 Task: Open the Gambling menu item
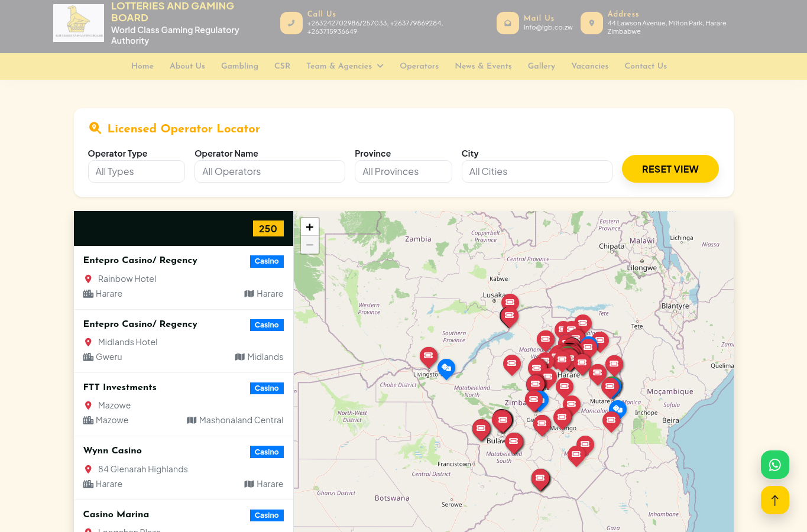239,66
